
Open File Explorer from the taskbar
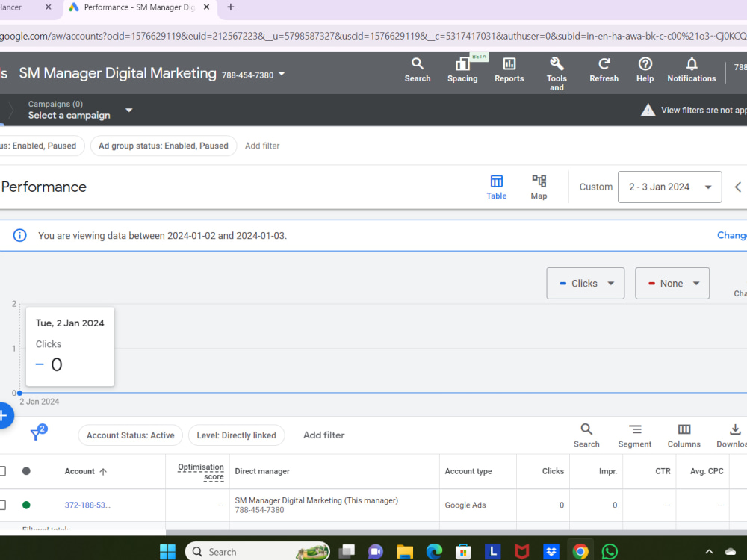pyautogui.click(x=404, y=552)
